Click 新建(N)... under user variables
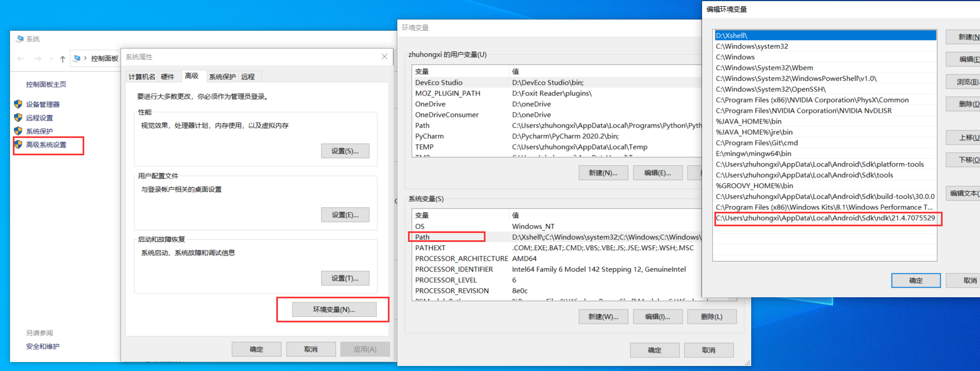This screenshot has width=980, height=371. click(603, 173)
